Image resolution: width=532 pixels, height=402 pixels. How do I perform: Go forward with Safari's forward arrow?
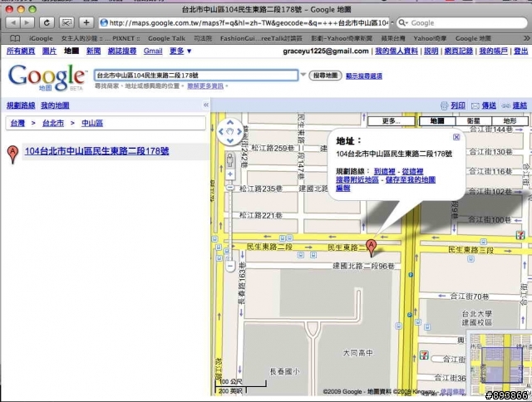27,22
